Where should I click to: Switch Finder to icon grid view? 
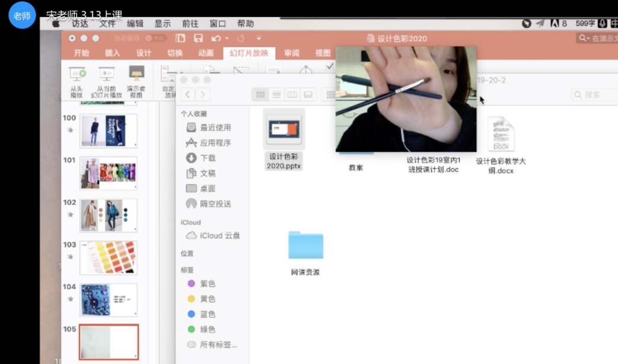(x=260, y=95)
